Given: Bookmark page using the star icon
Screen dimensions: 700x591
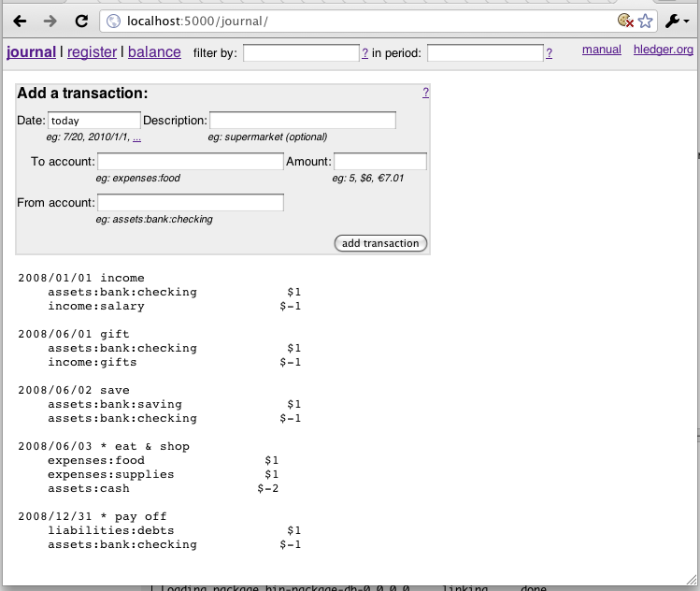Looking at the screenshot, I should (x=645, y=21).
